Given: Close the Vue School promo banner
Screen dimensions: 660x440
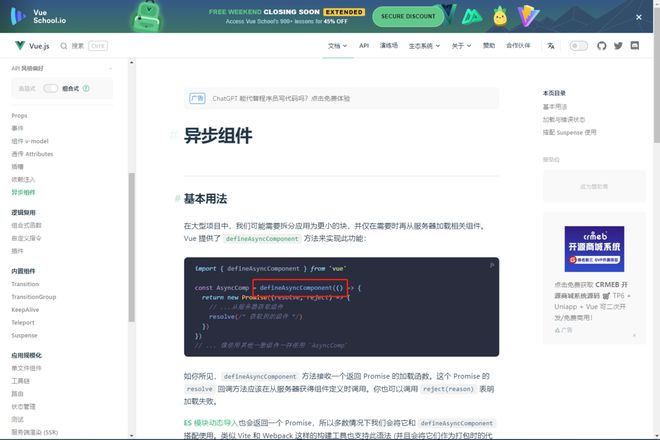Looking at the screenshot, I should pos(639,17).
